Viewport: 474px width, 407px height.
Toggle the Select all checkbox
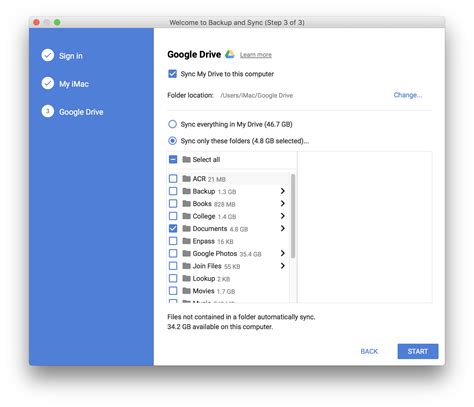click(173, 159)
